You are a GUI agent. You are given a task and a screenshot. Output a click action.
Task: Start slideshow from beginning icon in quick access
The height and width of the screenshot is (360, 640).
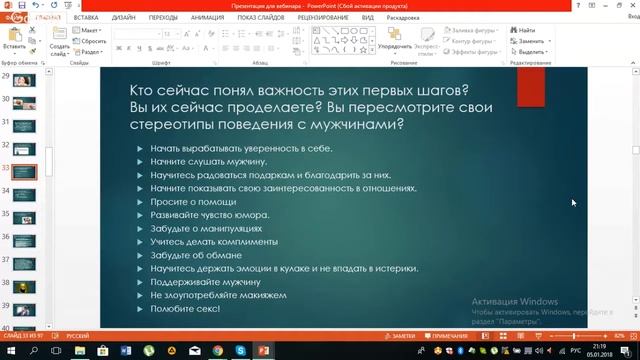tap(68, 5)
